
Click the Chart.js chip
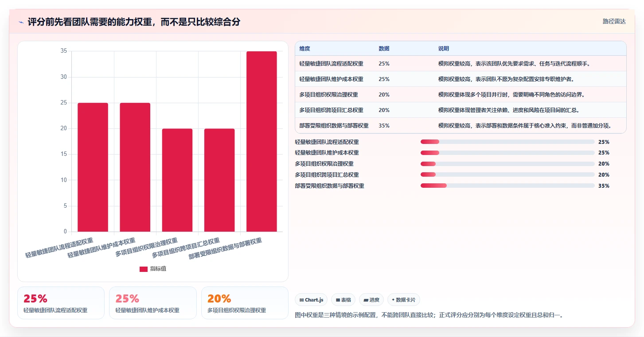pos(311,300)
